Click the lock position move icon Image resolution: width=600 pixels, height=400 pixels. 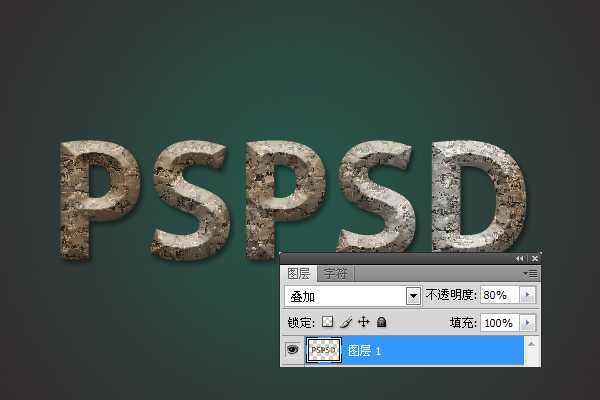pyautogui.click(x=364, y=323)
